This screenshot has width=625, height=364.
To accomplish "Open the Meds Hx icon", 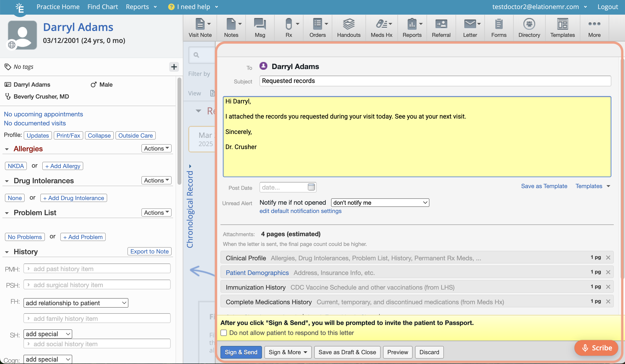I will point(381,28).
